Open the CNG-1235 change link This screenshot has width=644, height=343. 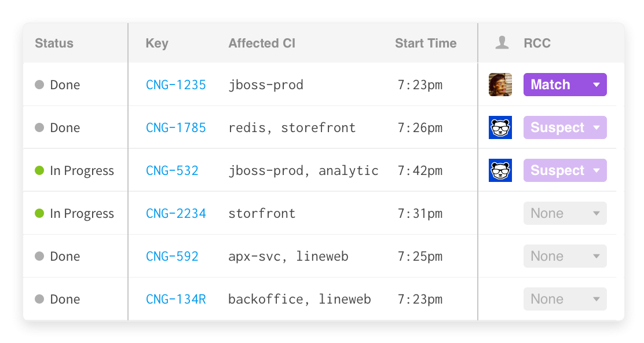[x=176, y=85]
